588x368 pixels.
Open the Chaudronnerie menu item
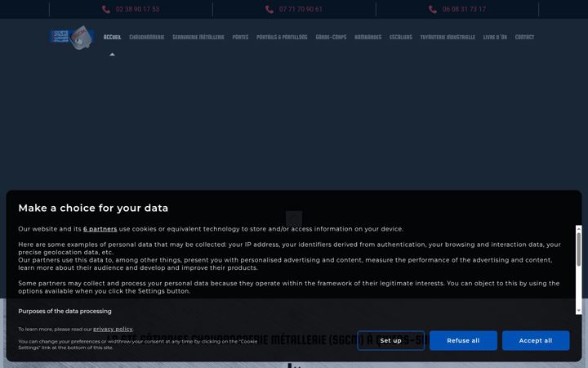[147, 37]
